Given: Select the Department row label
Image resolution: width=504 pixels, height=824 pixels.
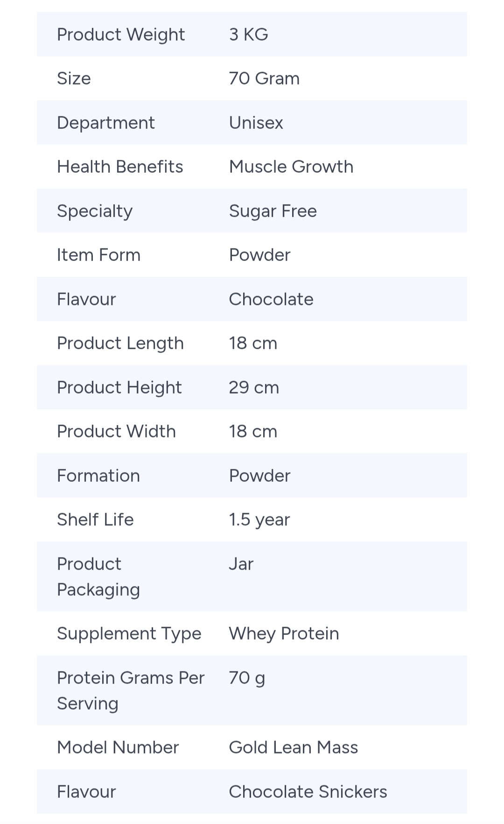Looking at the screenshot, I should [x=105, y=123].
